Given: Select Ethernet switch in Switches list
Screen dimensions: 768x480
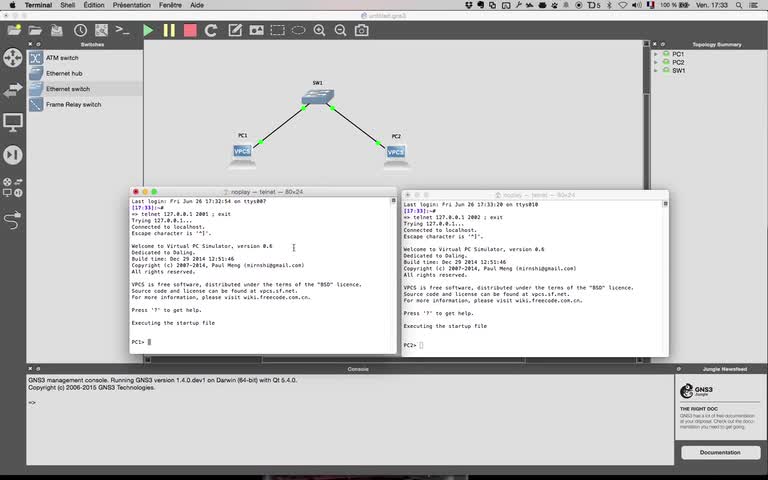Looking at the screenshot, I should (x=85, y=89).
